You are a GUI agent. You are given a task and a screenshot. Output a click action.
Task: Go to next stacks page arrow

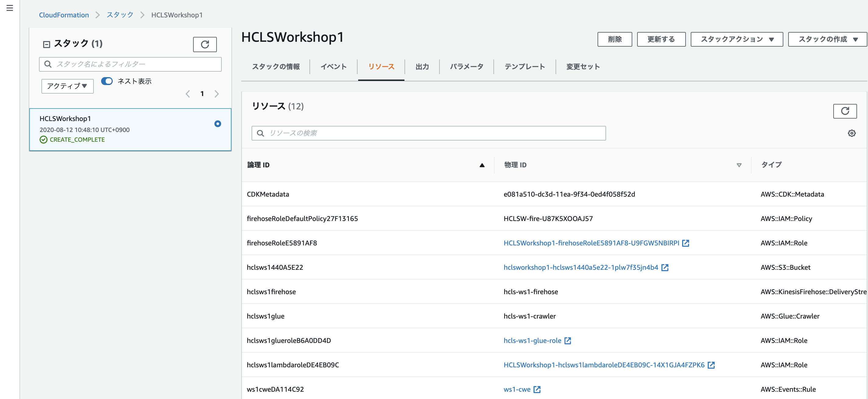click(217, 94)
